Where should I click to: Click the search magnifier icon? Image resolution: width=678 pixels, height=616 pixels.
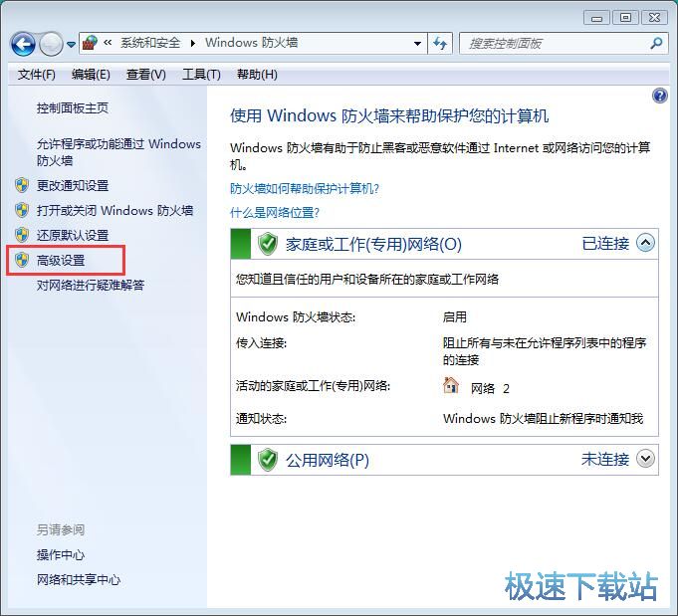(656, 43)
